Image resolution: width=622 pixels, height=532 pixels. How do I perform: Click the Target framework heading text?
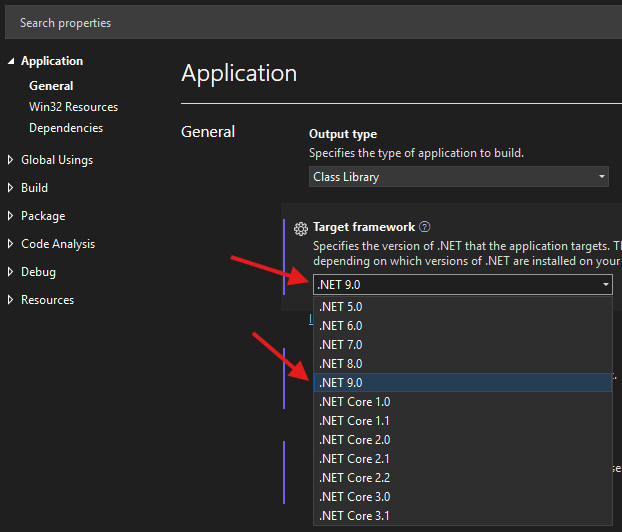point(364,227)
